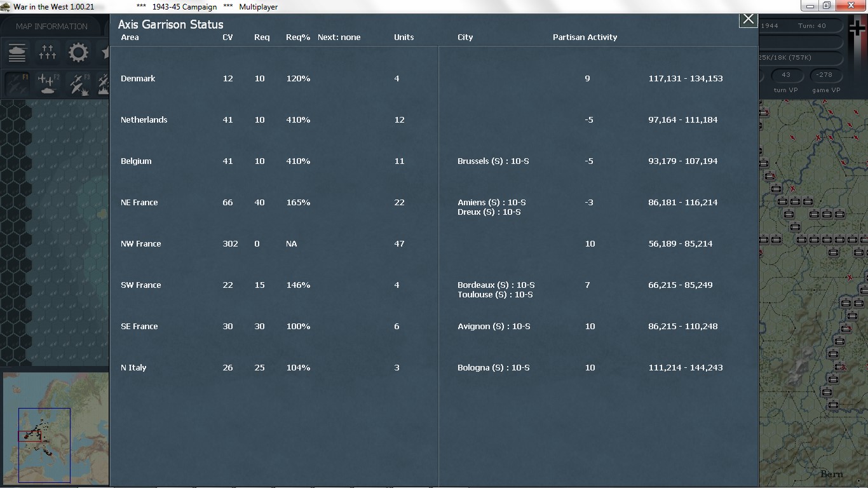Select the N Italy garrison area

(x=133, y=368)
